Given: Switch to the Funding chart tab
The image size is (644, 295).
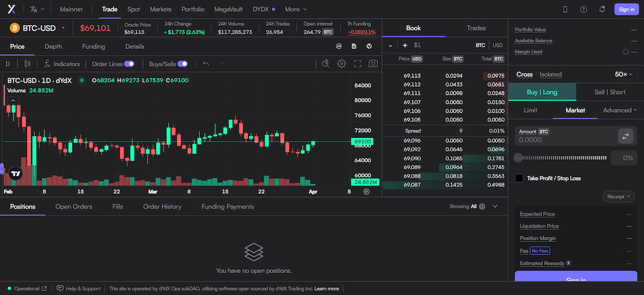Looking at the screenshot, I should coord(93,46).
